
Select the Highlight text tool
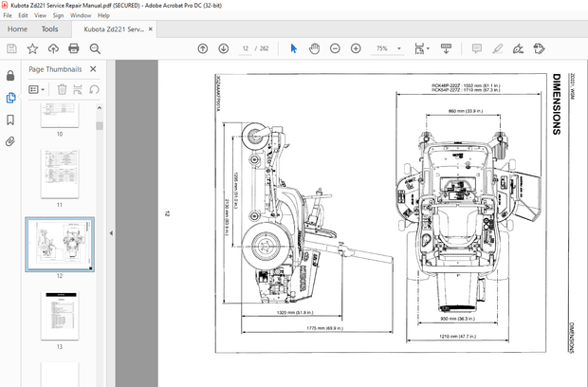click(x=498, y=48)
